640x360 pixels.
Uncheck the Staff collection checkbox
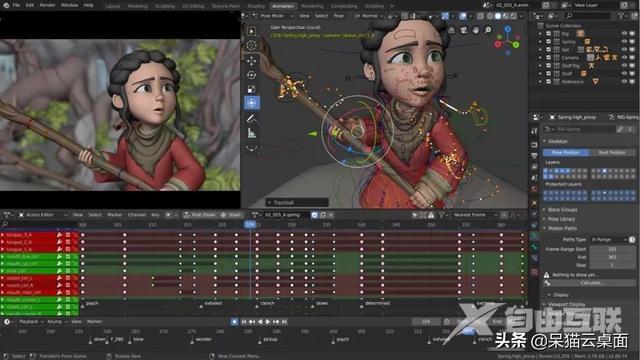pos(549,73)
